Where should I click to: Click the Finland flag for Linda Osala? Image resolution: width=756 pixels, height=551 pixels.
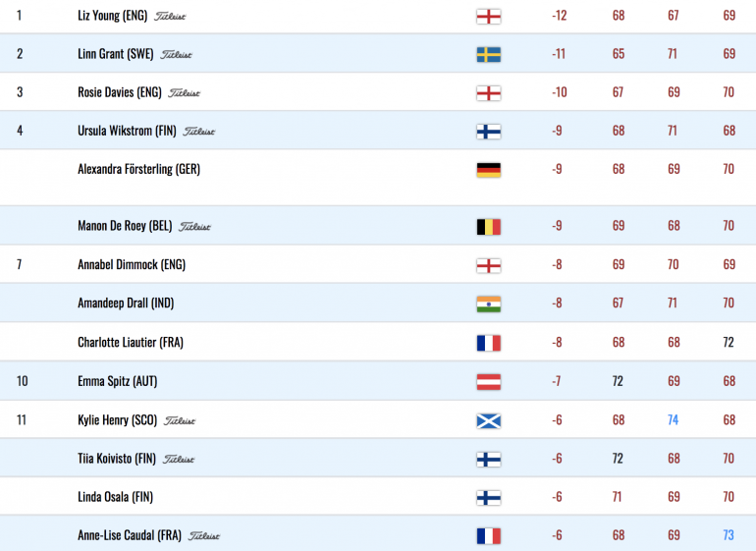pyautogui.click(x=488, y=497)
